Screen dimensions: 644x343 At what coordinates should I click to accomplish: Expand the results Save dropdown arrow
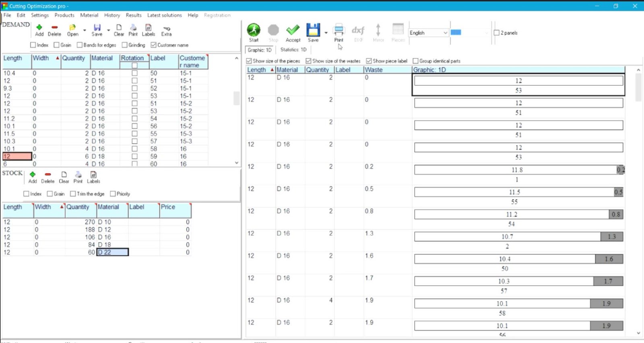coord(326,33)
